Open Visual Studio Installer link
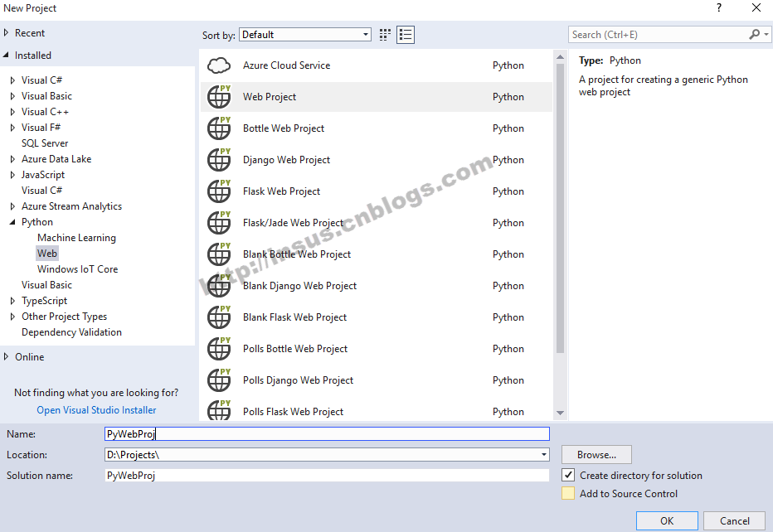Screen dimensions: 773x532 click(x=96, y=410)
